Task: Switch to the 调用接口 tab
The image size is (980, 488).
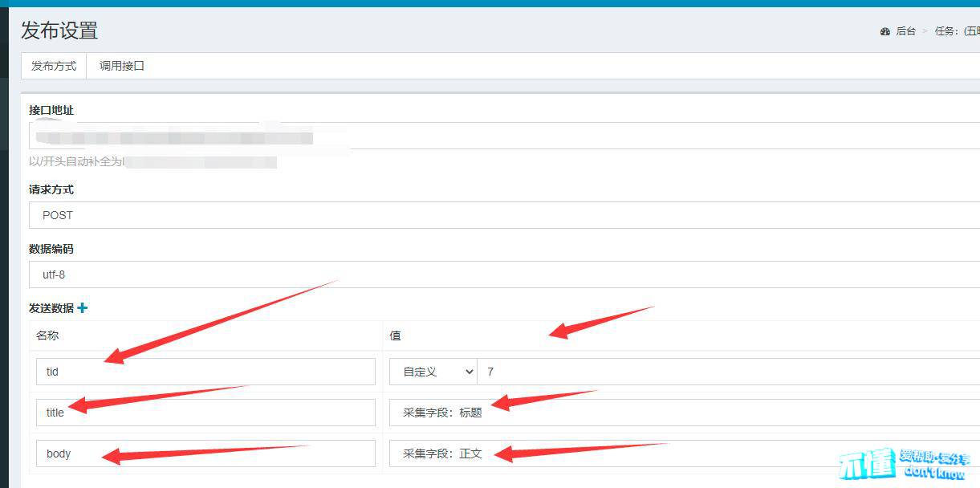Action: click(122, 66)
